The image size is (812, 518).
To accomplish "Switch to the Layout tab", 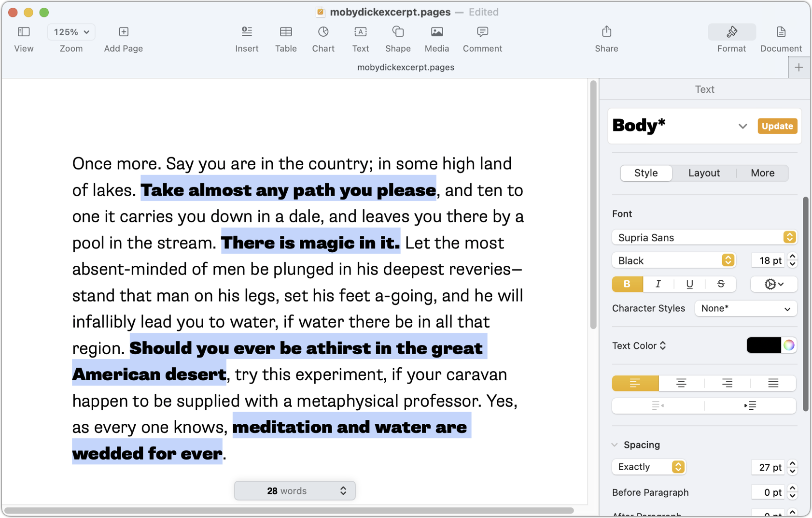I will tap(704, 173).
